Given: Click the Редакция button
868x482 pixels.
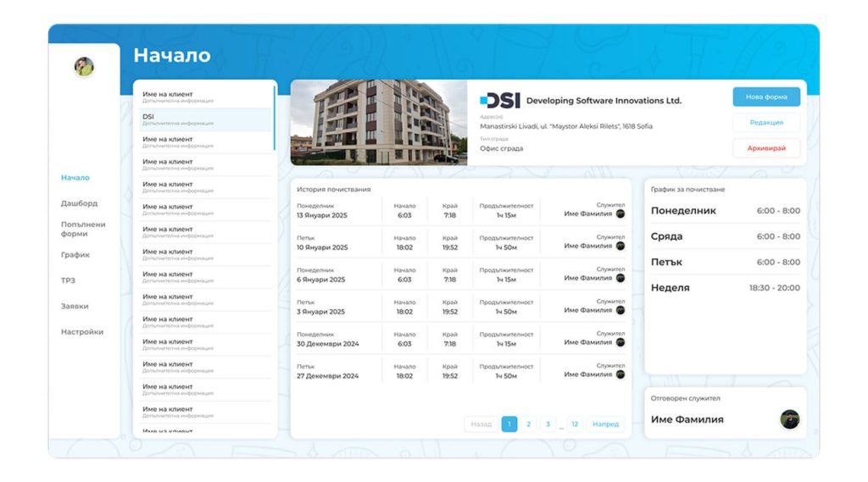Looking at the screenshot, I should click(766, 122).
